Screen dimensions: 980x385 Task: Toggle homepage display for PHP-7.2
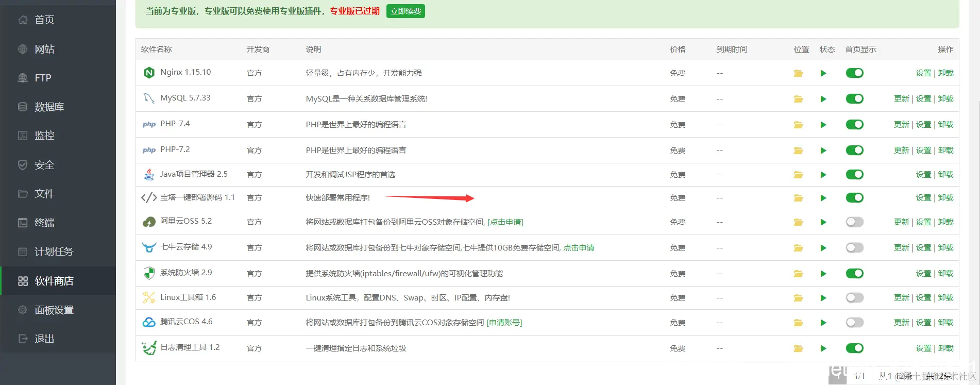tap(855, 150)
